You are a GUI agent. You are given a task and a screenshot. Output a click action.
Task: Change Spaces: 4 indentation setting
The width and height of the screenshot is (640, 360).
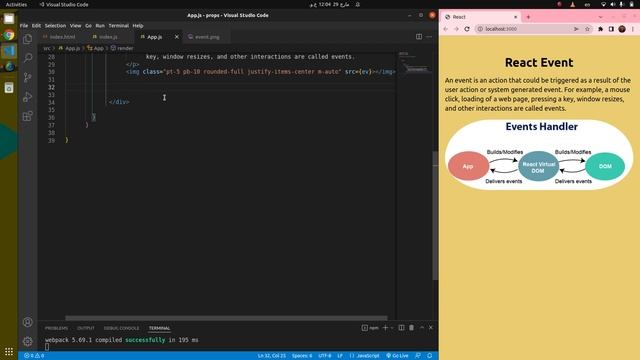[x=302, y=356]
